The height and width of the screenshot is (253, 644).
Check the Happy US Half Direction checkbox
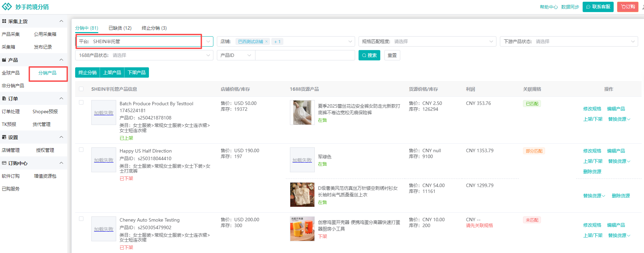click(81, 150)
